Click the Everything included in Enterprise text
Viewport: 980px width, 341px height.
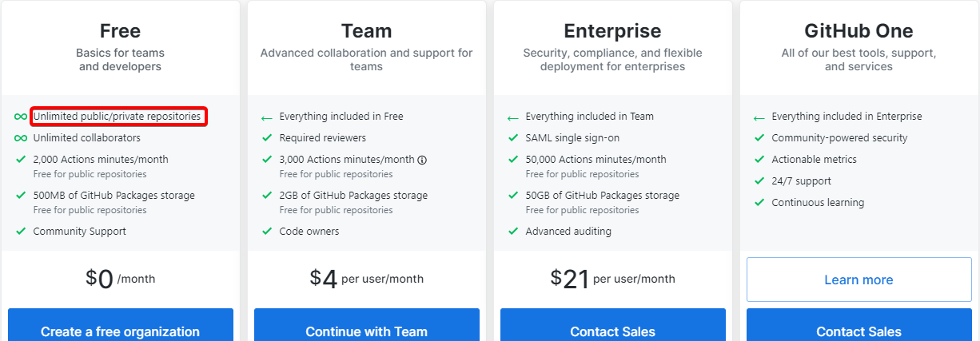[x=847, y=117]
